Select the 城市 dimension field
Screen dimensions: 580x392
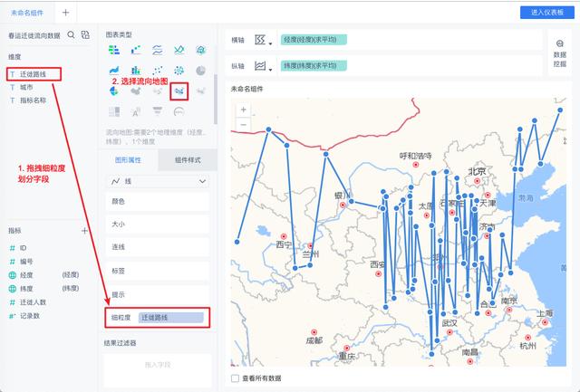(x=26, y=87)
